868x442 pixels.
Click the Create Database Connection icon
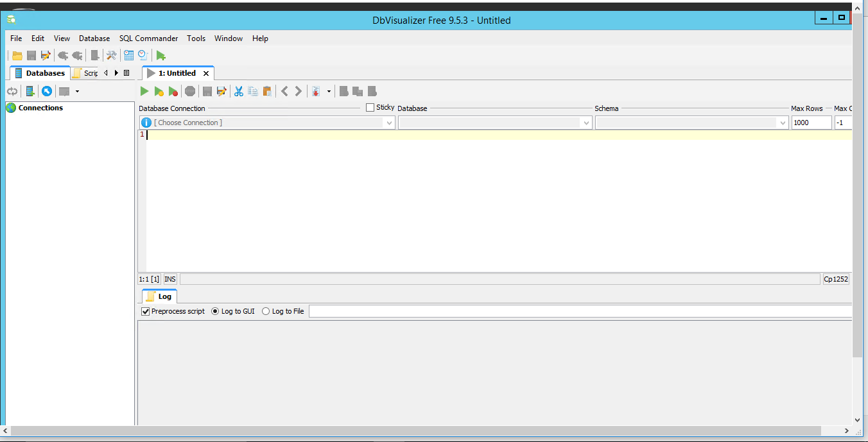(x=30, y=92)
